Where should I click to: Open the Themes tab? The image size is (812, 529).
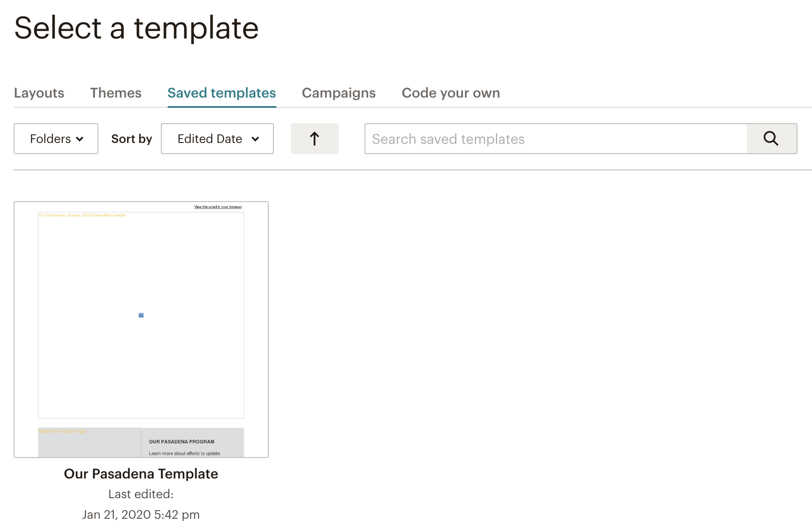[116, 93]
